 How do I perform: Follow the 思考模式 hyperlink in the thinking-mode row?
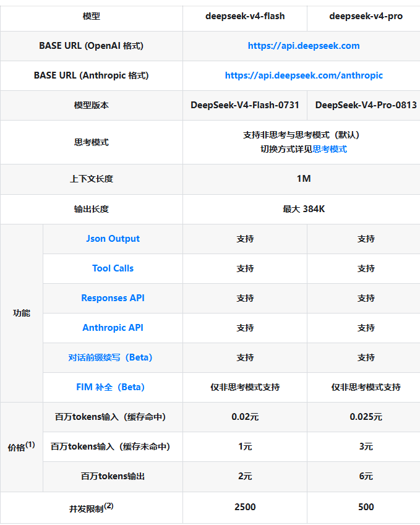point(330,149)
